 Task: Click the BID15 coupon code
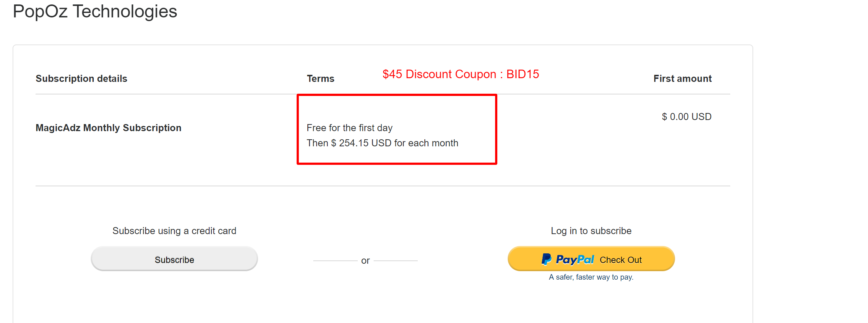523,74
